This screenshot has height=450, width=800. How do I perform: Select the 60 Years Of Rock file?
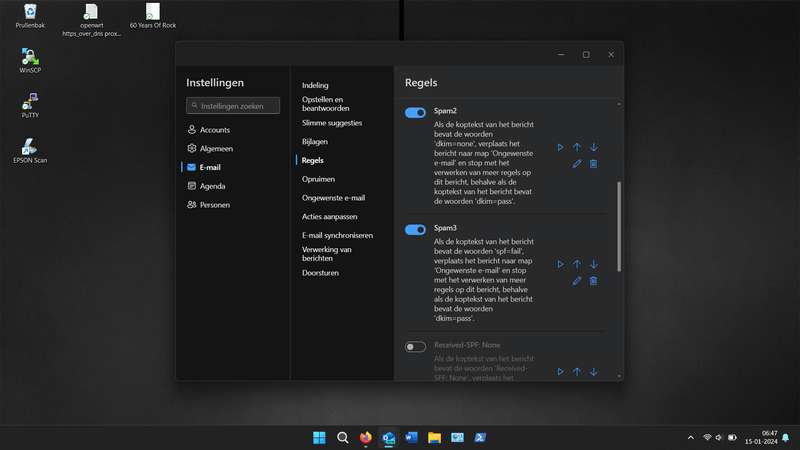coord(153,16)
